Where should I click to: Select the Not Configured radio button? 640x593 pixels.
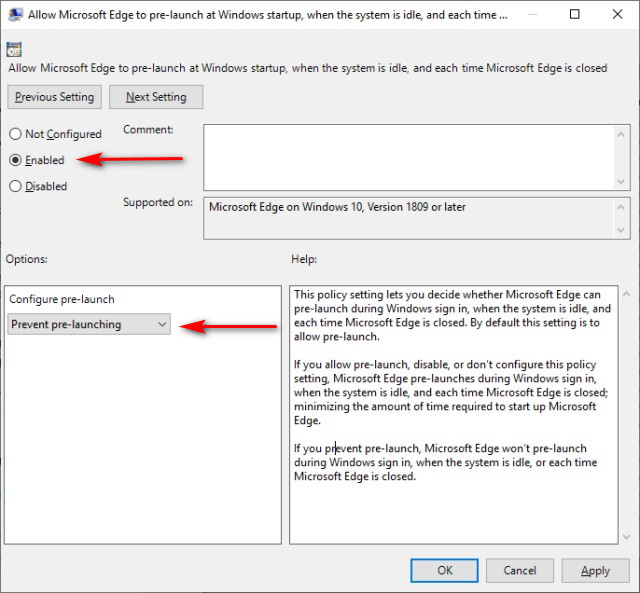(x=15, y=134)
